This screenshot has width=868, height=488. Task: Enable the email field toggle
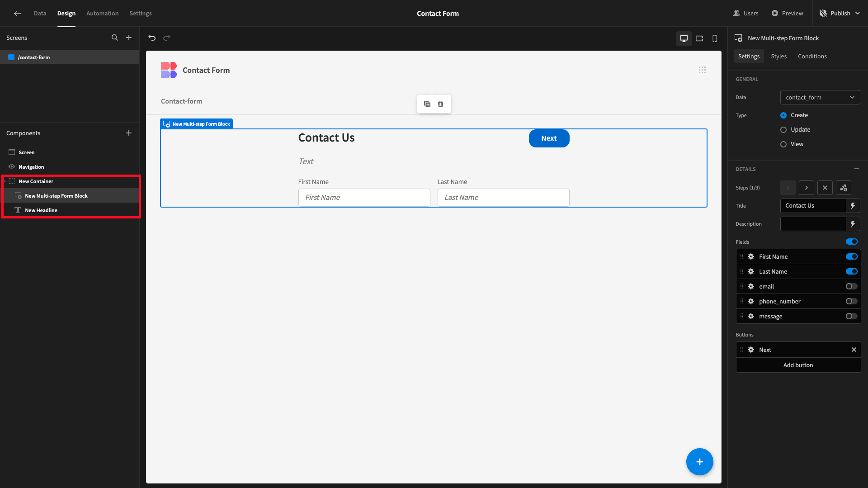click(x=851, y=286)
